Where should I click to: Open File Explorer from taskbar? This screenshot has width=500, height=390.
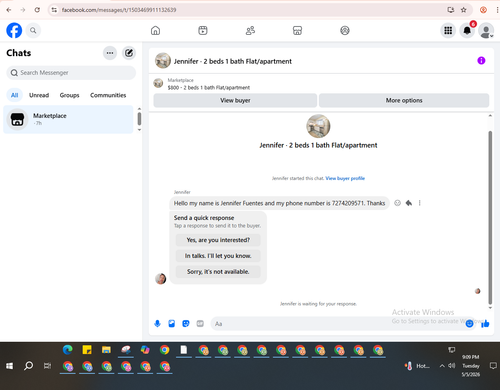click(x=106, y=350)
